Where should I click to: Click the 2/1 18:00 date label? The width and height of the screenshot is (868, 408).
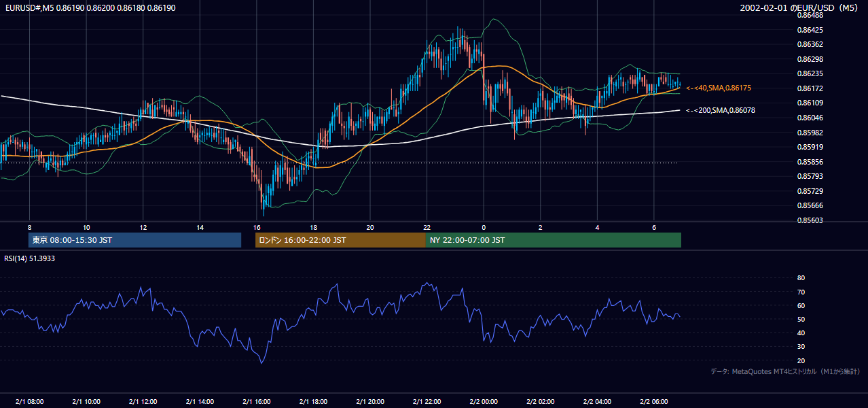tap(313, 402)
